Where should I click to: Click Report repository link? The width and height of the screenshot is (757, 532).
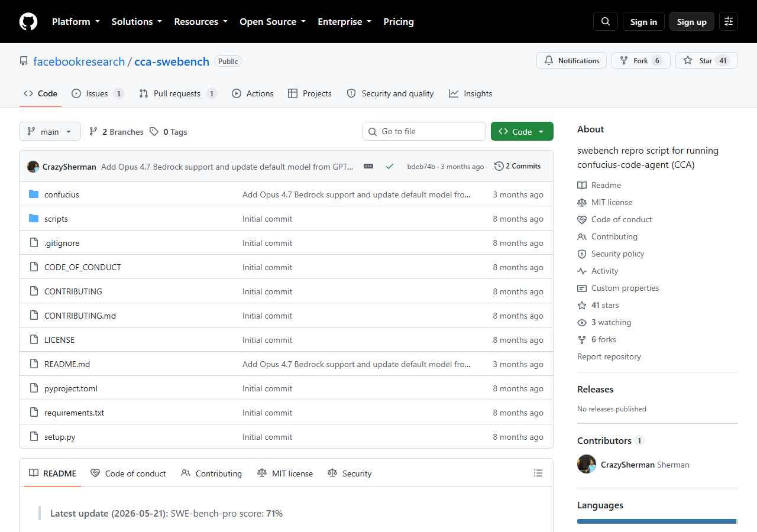coord(609,356)
